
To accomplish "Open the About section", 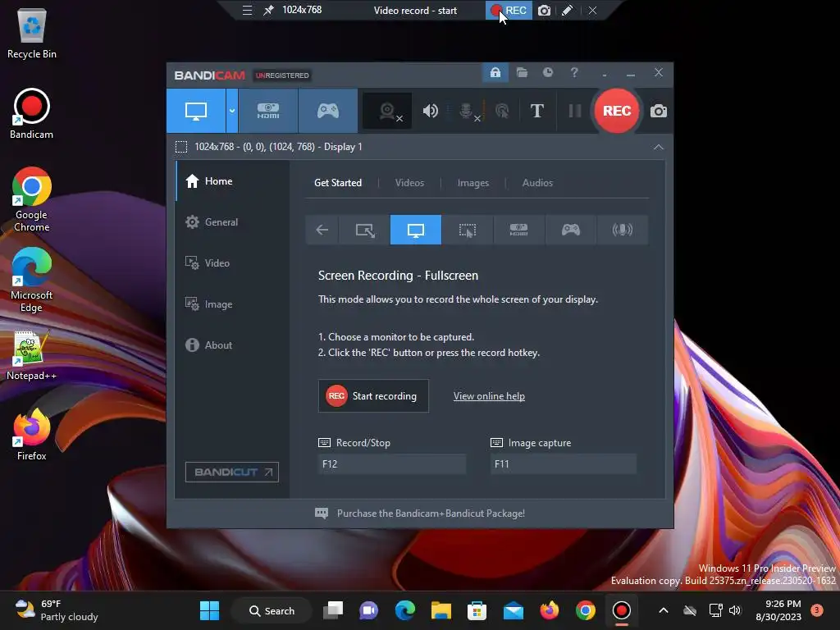I will pyautogui.click(x=231, y=345).
